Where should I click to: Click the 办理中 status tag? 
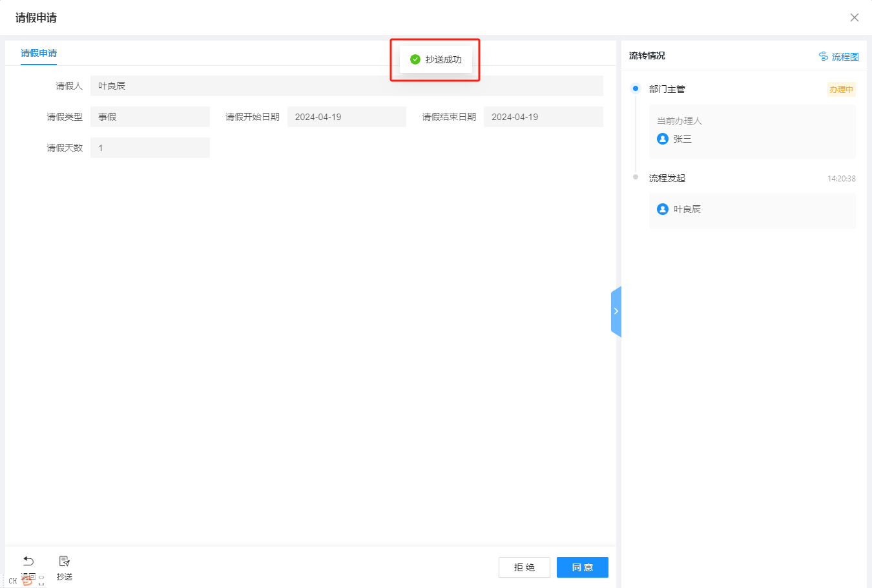(841, 90)
